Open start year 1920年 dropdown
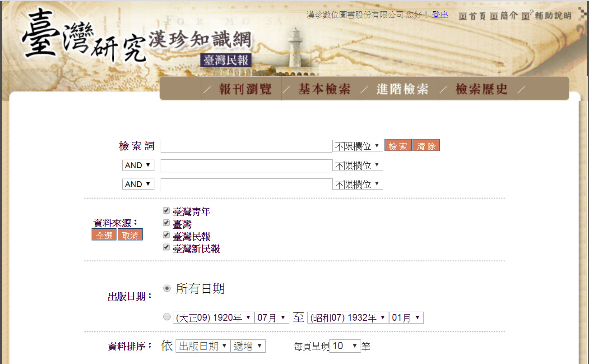The image size is (589, 364). [213, 318]
